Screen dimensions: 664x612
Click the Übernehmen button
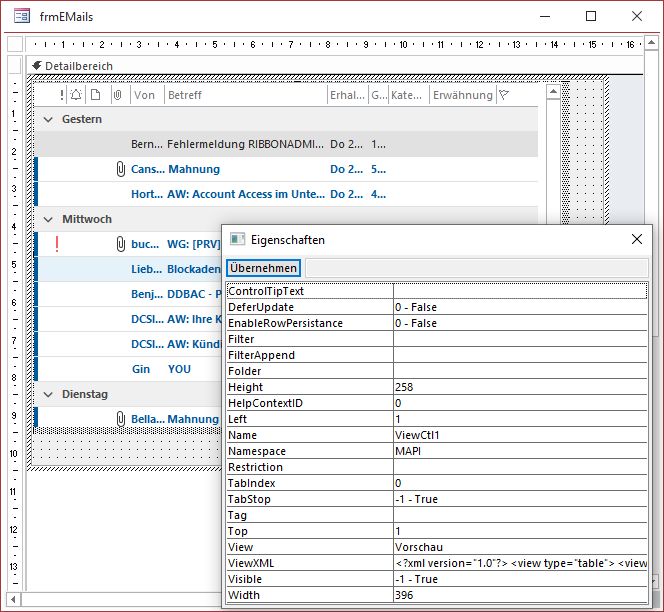pyautogui.click(x=263, y=268)
